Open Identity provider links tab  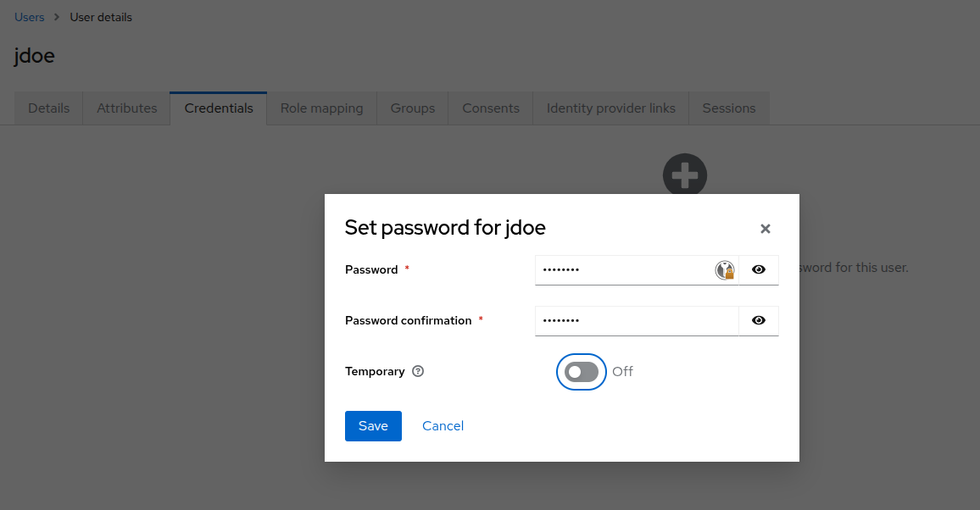[x=611, y=108]
